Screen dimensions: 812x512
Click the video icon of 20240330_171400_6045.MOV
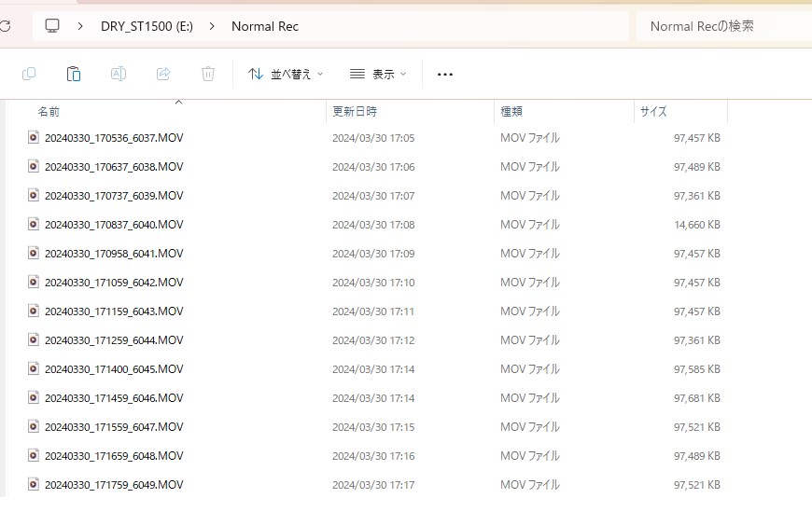click(x=34, y=368)
